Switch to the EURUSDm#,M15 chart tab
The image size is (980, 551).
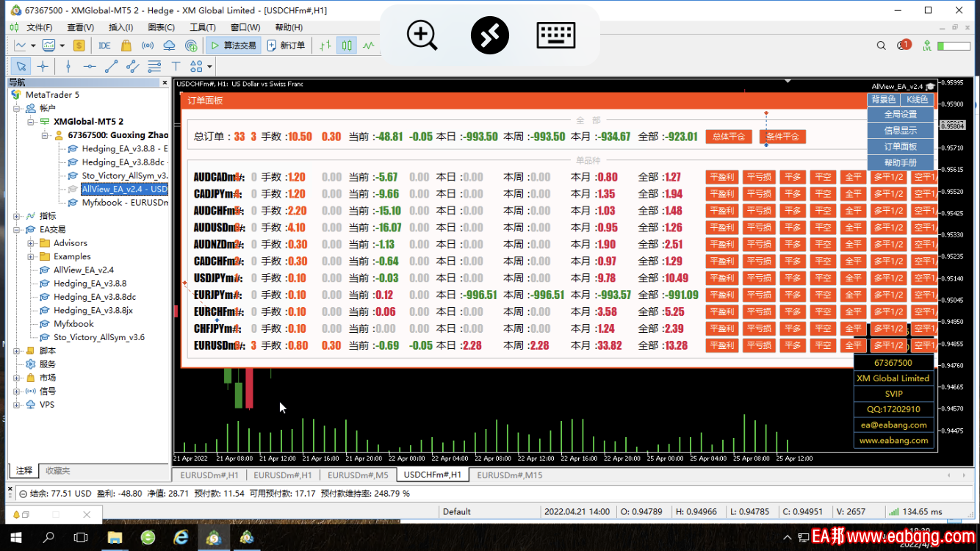pyautogui.click(x=510, y=475)
